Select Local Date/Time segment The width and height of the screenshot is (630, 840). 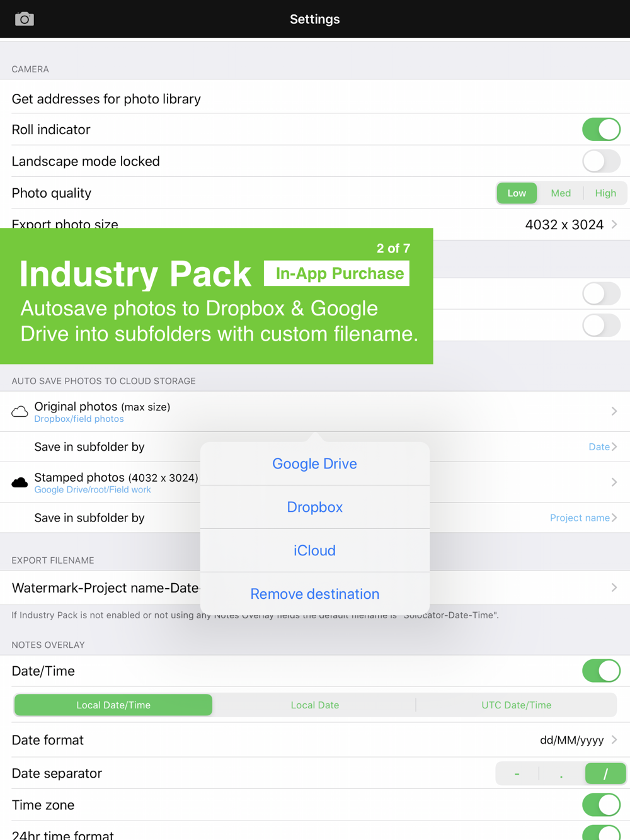pos(113,705)
